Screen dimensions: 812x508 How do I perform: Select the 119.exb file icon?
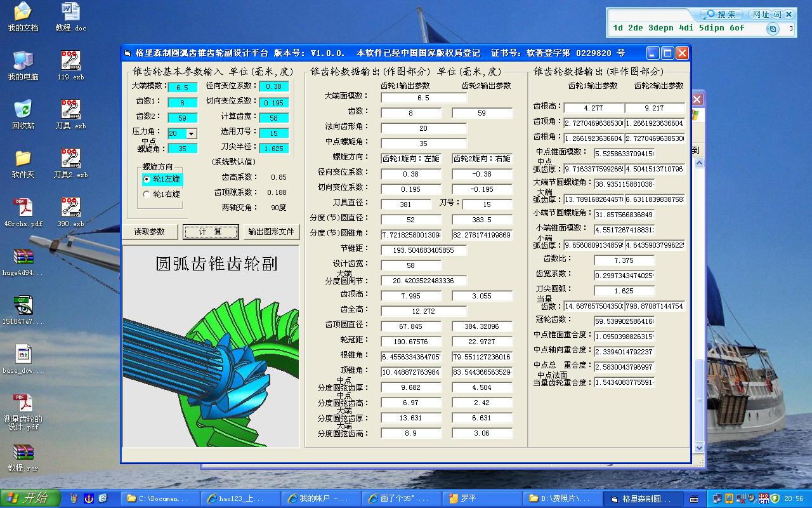(70, 65)
